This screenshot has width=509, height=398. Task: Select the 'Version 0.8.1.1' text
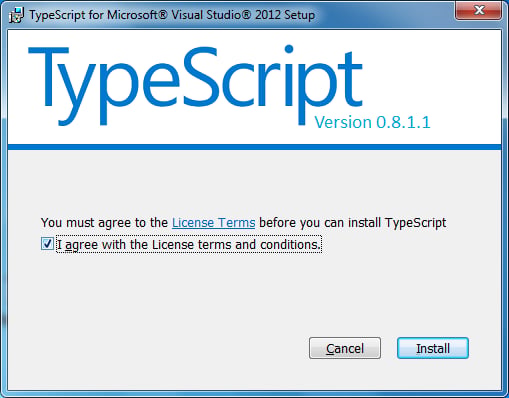tap(372, 122)
